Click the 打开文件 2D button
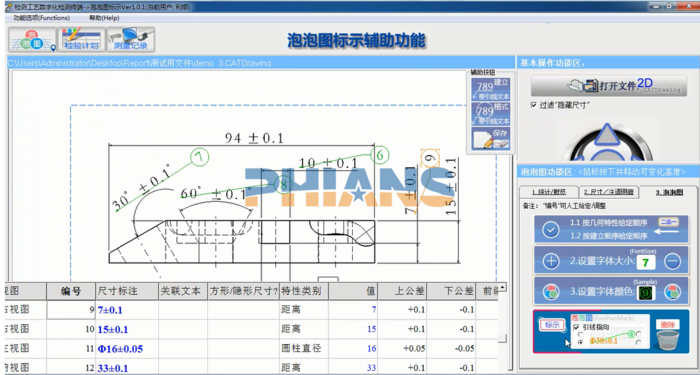Screen dimensions: 700x375 coord(609,86)
